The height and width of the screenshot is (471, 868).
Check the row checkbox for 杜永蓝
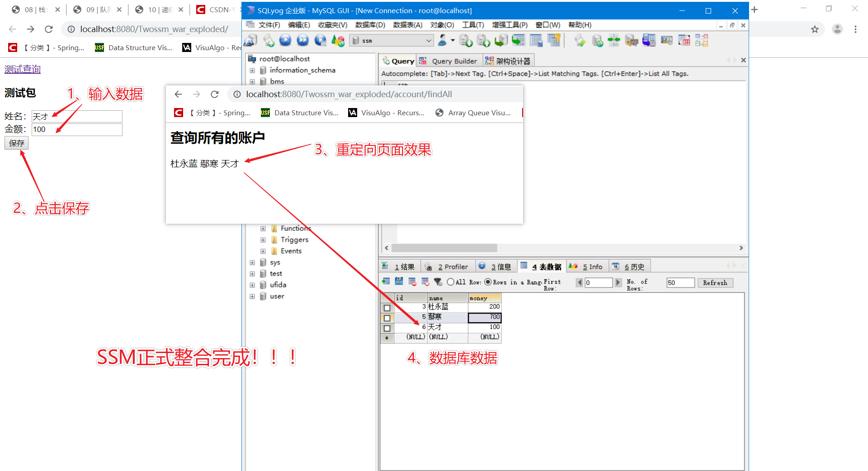387,308
